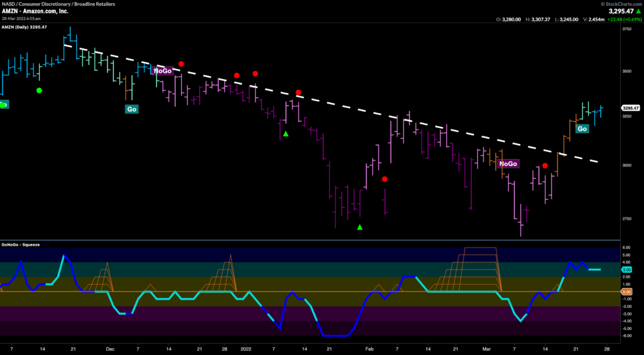Select the Go label in late March
Screen dimensions: 644x355
tap(582, 129)
